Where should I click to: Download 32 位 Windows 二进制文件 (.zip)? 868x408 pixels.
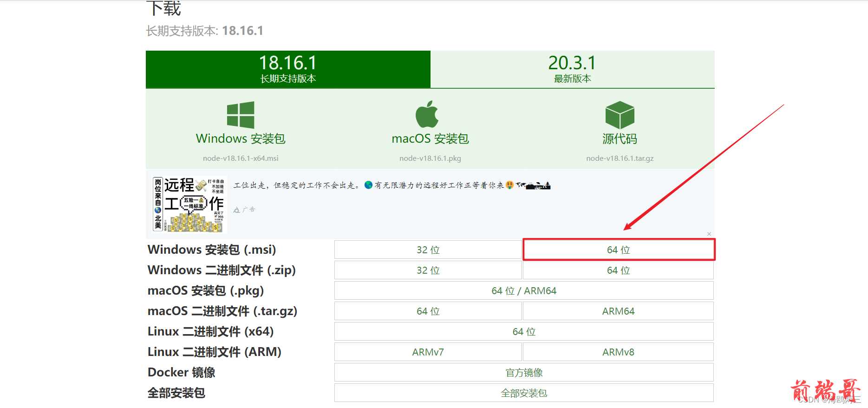(x=428, y=270)
